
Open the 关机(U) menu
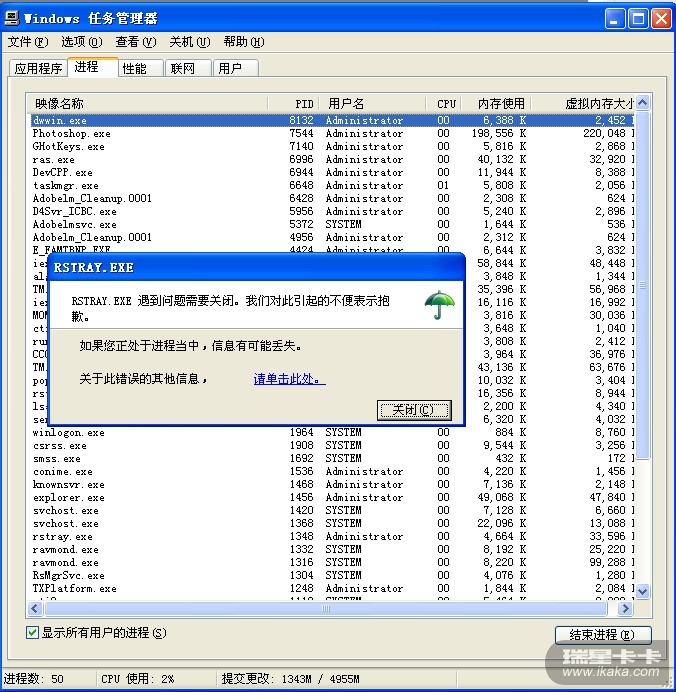190,42
